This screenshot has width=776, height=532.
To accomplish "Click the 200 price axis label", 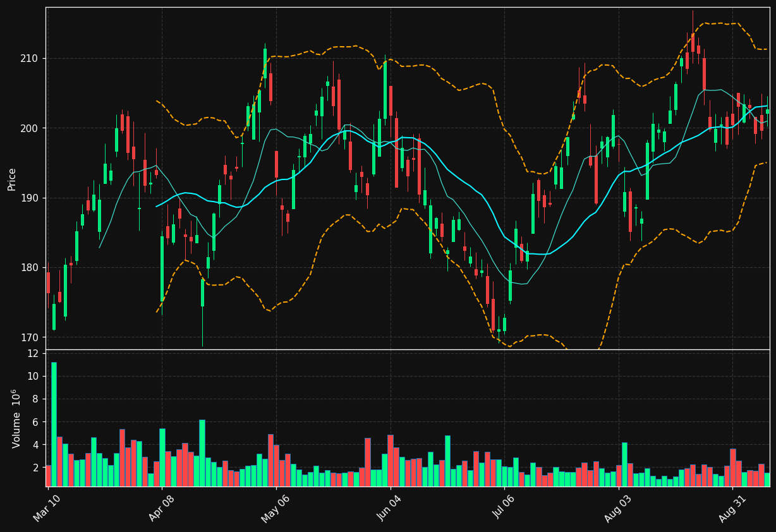I will (30, 128).
